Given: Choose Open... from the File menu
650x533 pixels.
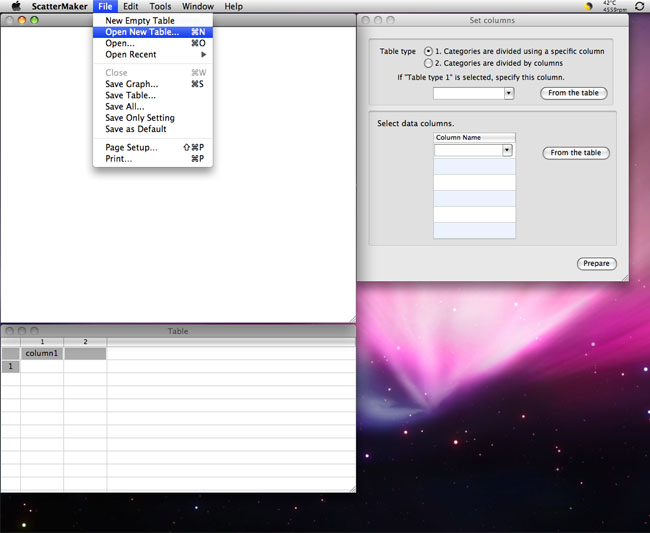Looking at the screenshot, I should [x=153, y=43].
